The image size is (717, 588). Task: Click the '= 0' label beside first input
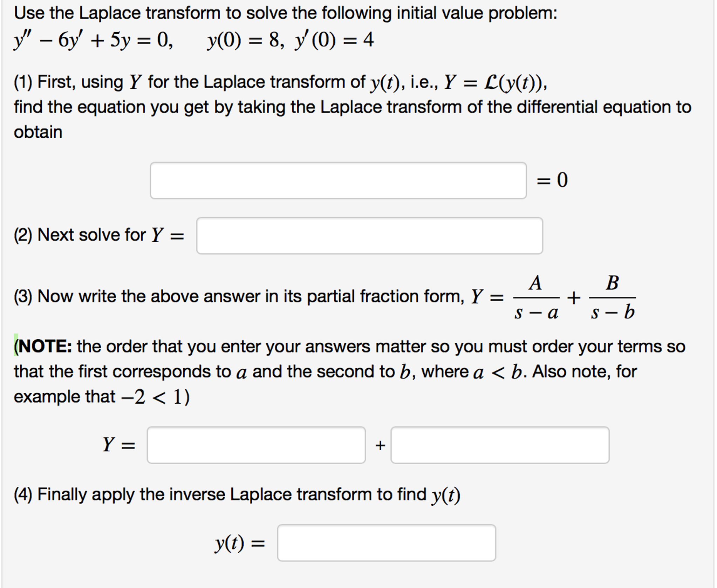point(552,180)
